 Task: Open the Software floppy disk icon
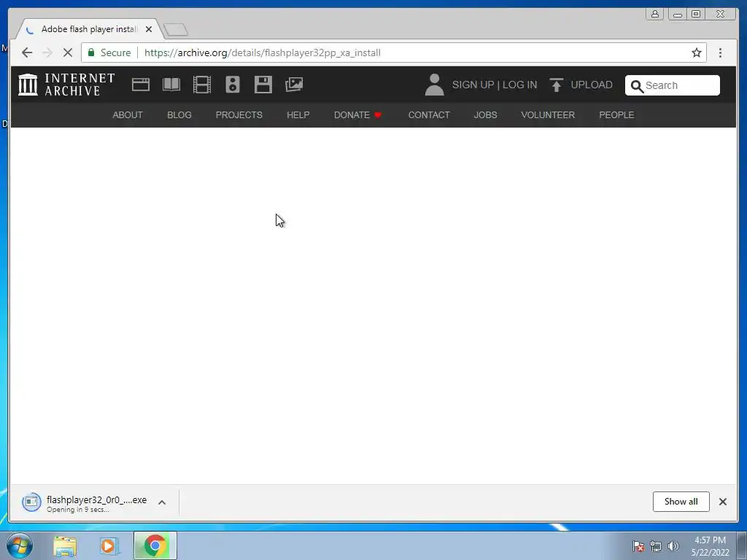pos(263,85)
